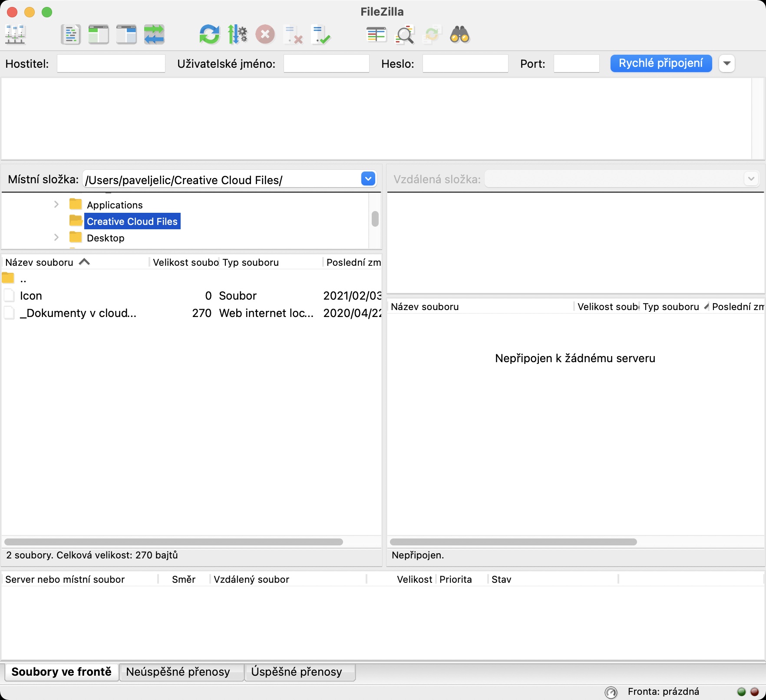This screenshot has width=766, height=700.
Task: Expand the Desktop folder in tree
Action: (x=56, y=238)
